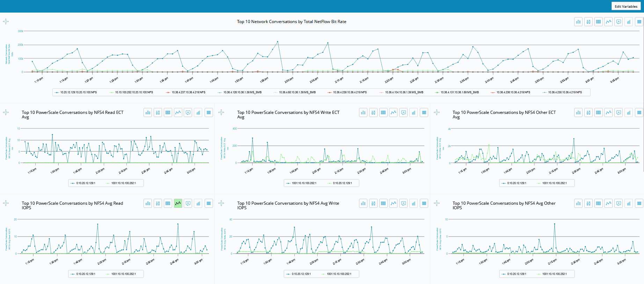
Task: Click the 2:00 pm label on NetFlow Bit Rate axis
Action: (x=289, y=80)
